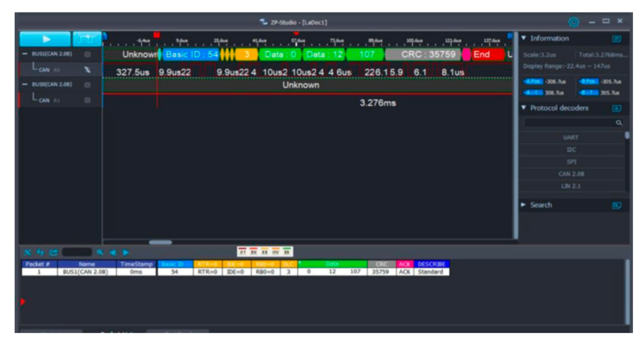The image size is (644, 348).
Task: Click the lightning refresh icon above packet table
Action: 40,252
